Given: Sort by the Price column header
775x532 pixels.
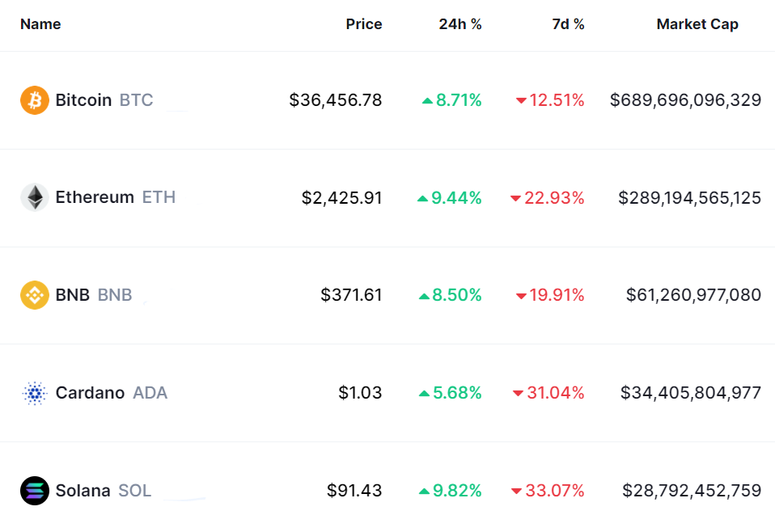Looking at the screenshot, I should 363,24.
